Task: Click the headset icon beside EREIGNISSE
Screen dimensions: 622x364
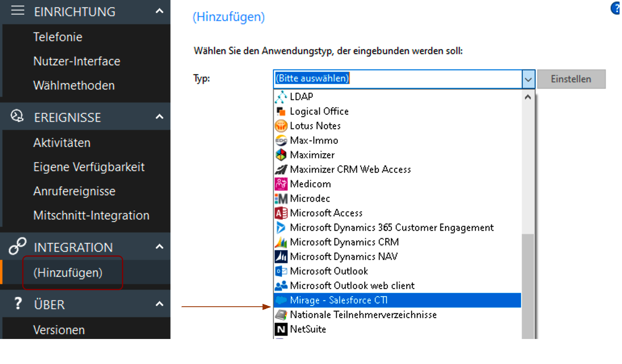Action: 17,116
